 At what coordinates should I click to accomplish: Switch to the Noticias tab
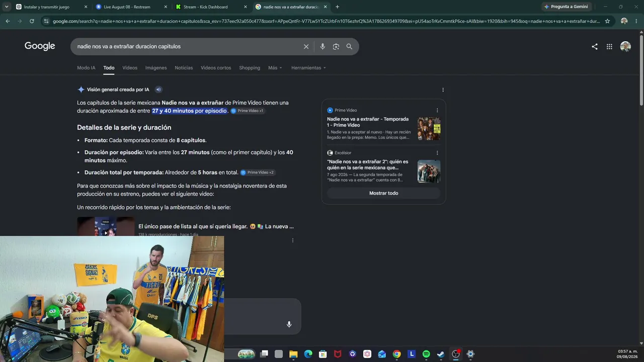[184, 68]
